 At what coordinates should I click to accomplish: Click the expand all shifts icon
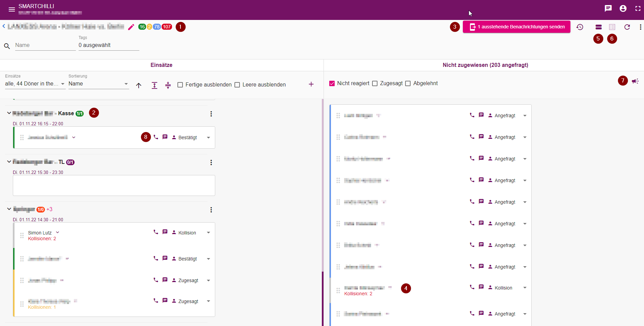155,85
